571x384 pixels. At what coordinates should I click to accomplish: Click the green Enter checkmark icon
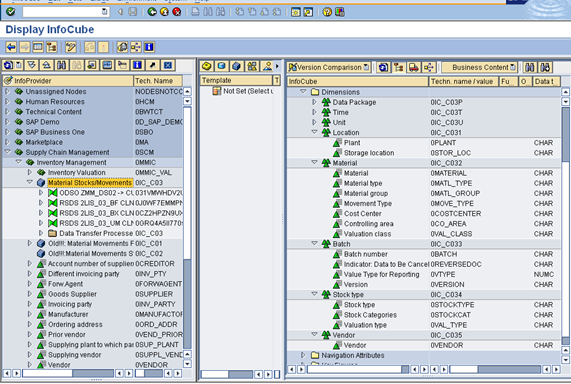[11, 12]
